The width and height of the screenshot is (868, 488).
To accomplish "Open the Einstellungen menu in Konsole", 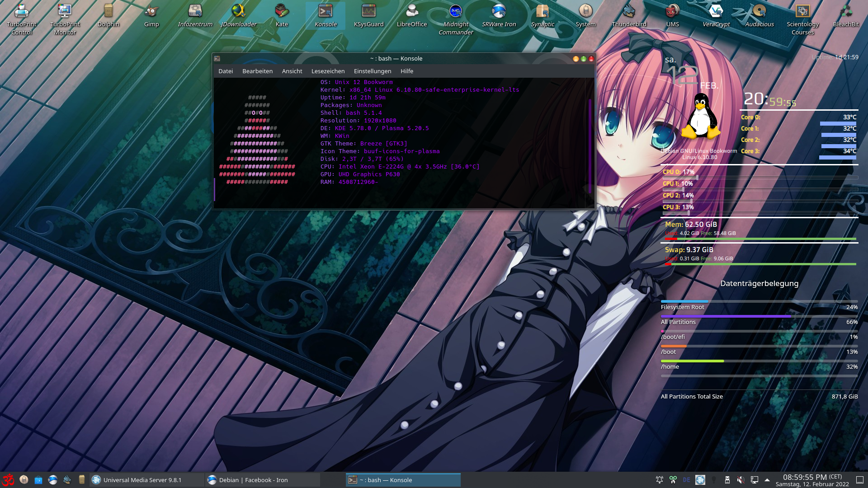I will (372, 71).
